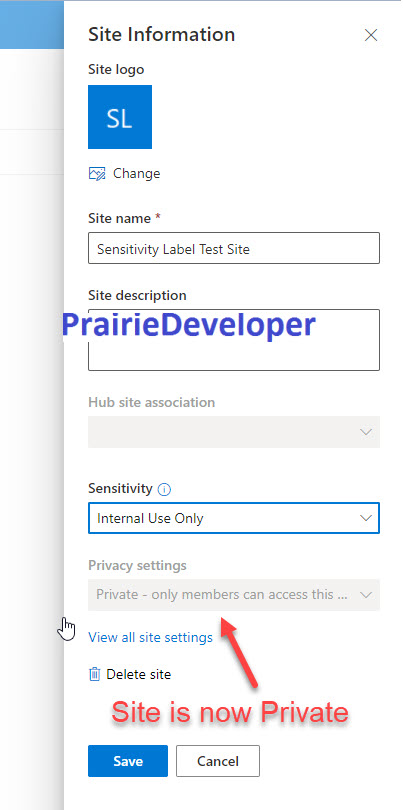Click the Cancel button
The image size is (403, 810).
pyautogui.click(x=218, y=761)
